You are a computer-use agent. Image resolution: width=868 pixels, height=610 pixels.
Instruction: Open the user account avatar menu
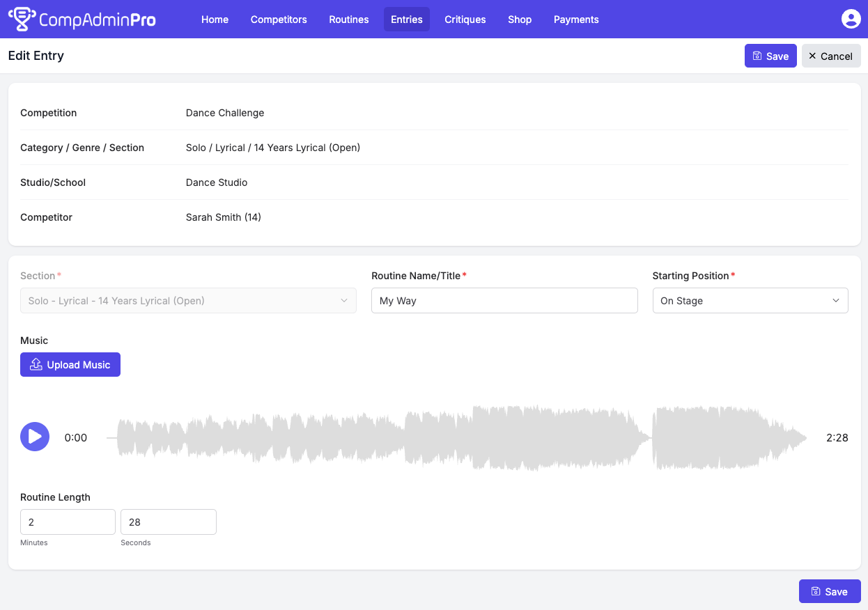click(851, 19)
